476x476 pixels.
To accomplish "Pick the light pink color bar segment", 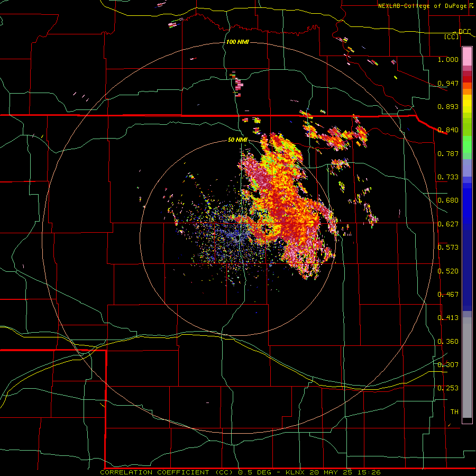I will point(467,57).
